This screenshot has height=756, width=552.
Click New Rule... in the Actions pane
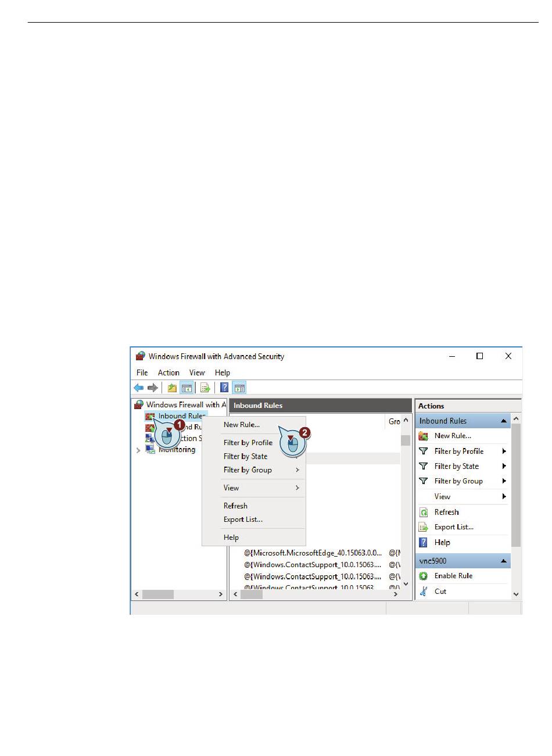click(453, 436)
